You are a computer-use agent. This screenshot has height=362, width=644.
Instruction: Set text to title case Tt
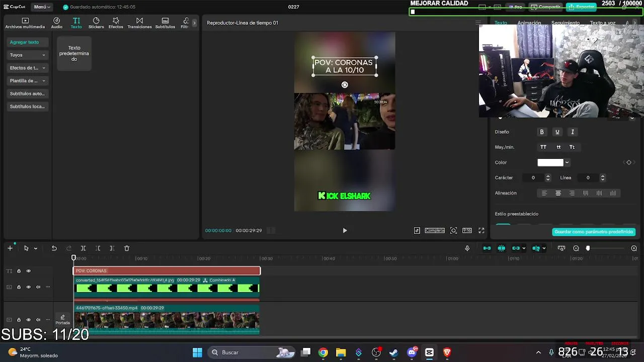572,147
